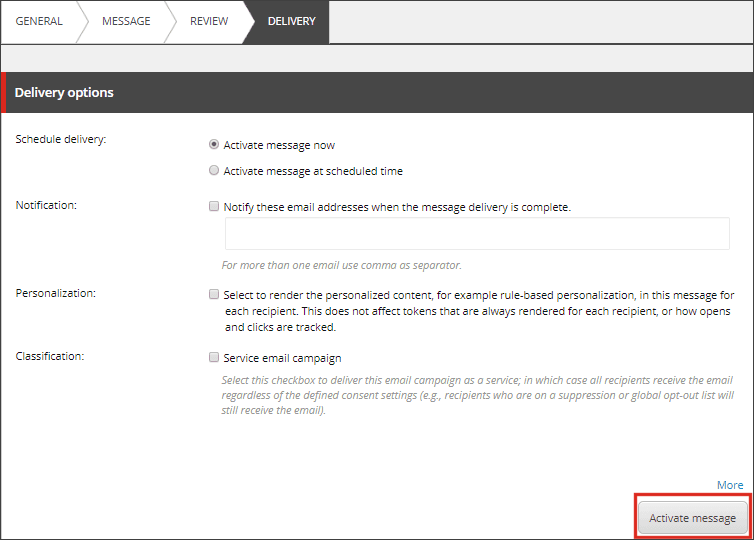Screen dimensions: 754x540
Task: Click the Delivery options header
Action: (x=64, y=92)
